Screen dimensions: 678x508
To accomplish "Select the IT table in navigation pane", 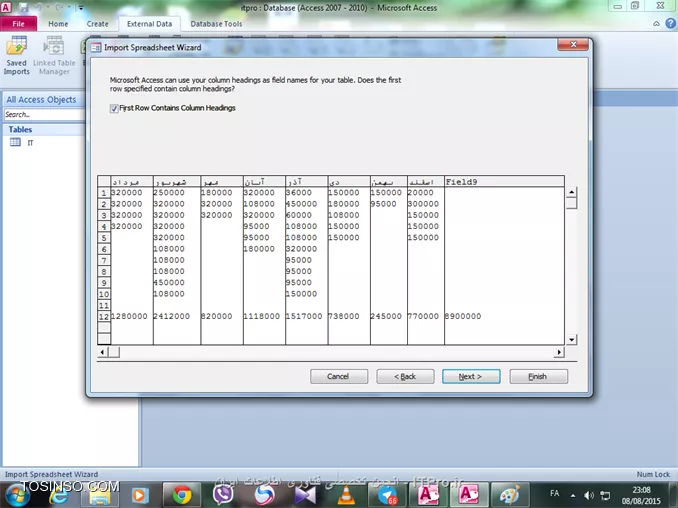I will coord(30,143).
